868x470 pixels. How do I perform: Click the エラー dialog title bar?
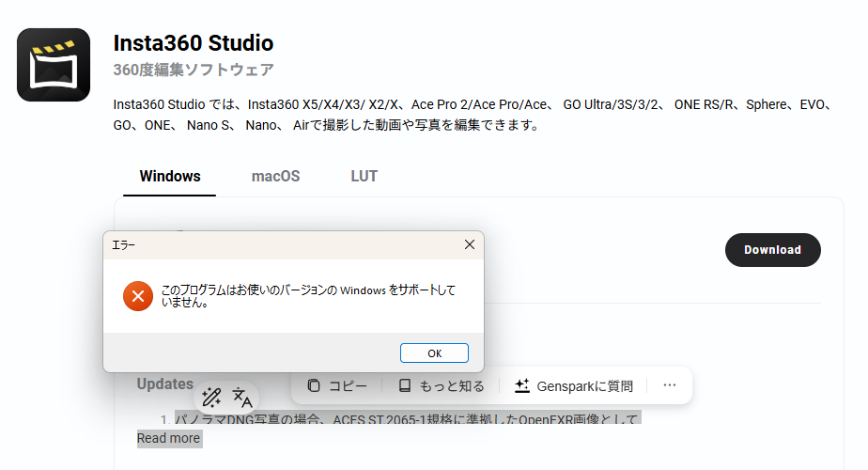click(x=282, y=244)
